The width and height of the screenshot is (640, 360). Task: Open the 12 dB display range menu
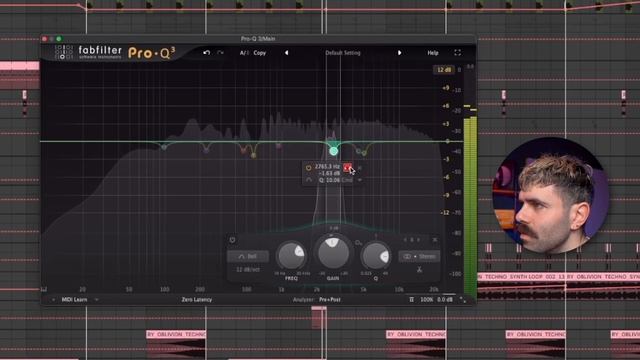pyautogui.click(x=444, y=70)
